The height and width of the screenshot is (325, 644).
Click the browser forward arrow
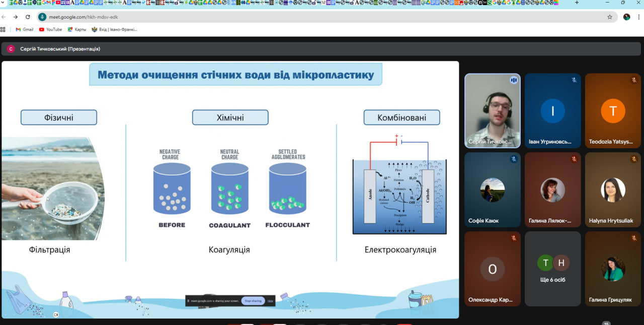coord(16,17)
